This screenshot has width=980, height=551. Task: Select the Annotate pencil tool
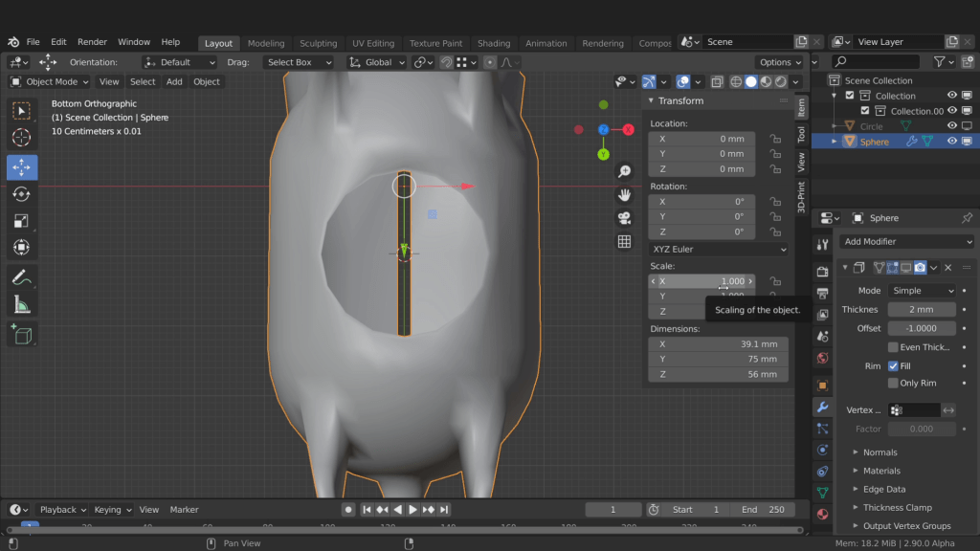point(22,277)
